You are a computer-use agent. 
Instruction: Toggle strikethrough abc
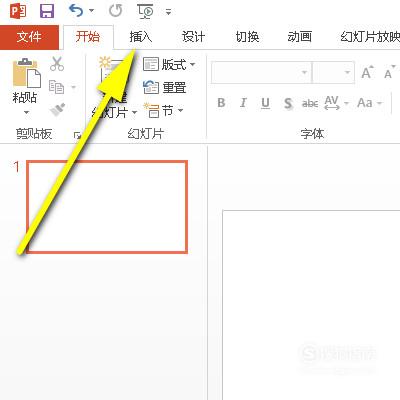pyautogui.click(x=310, y=103)
